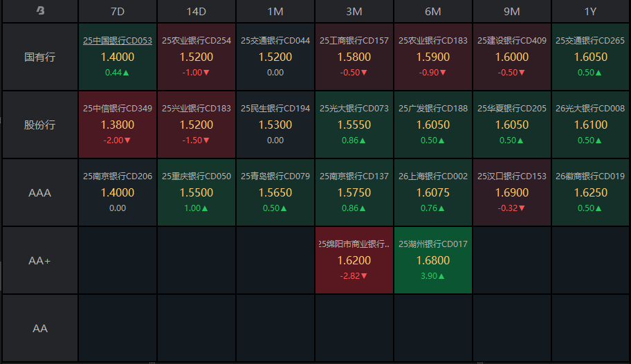Open the 25南京银行CD137 cell
Image resolution: width=631 pixels, height=364 pixels.
click(x=354, y=192)
